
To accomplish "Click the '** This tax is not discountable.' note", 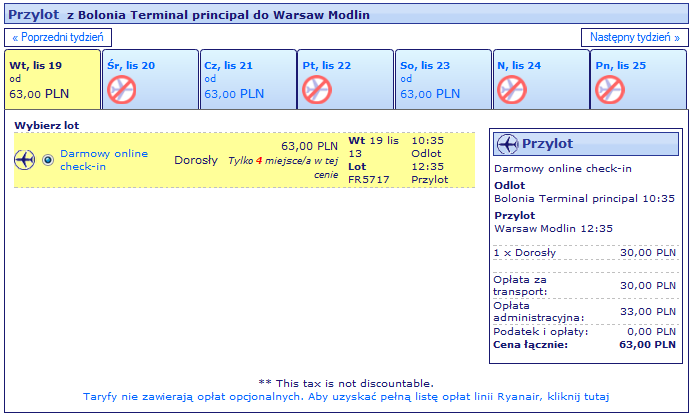I will (x=346, y=383).
